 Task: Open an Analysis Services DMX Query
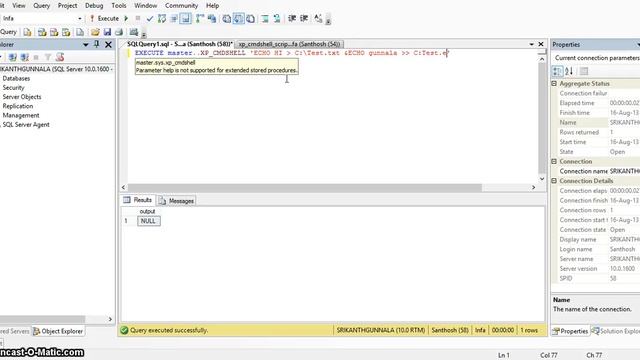pos(54,32)
